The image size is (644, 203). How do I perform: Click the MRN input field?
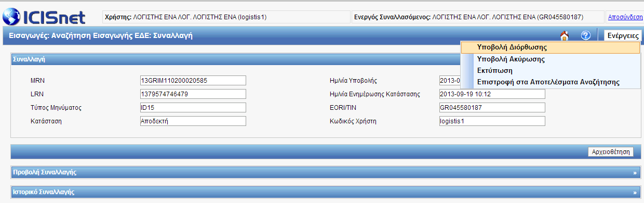[x=193, y=81]
